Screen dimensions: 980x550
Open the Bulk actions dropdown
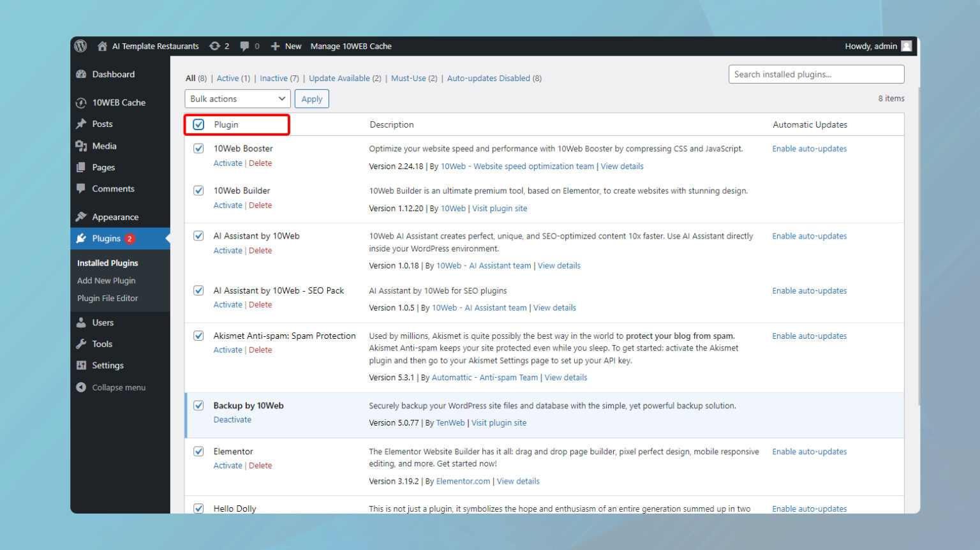pyautogui.click(x=237, y=98)
